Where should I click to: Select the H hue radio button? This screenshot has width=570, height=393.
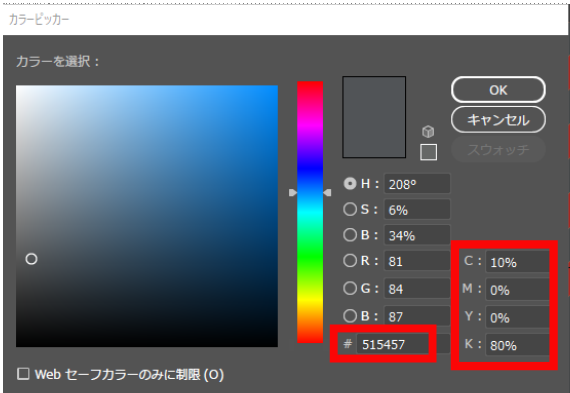click(x=350, y=184)
